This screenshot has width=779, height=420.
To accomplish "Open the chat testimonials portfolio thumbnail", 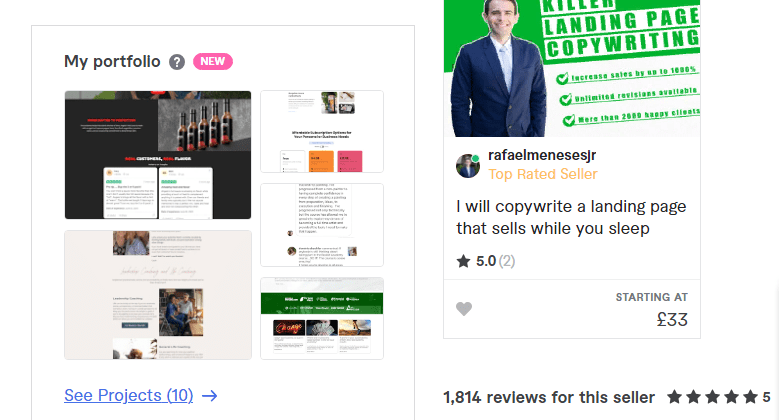I will click(x=322, y=225).
